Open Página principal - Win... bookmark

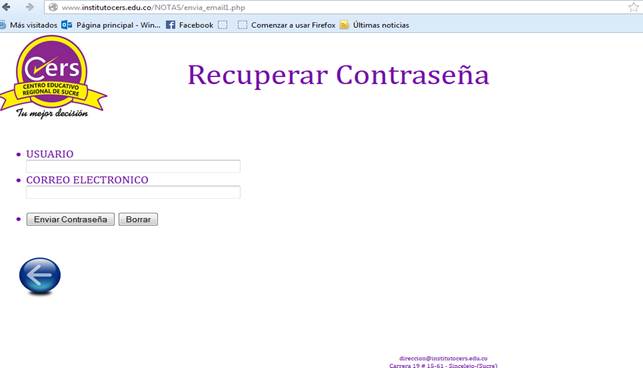118,25
